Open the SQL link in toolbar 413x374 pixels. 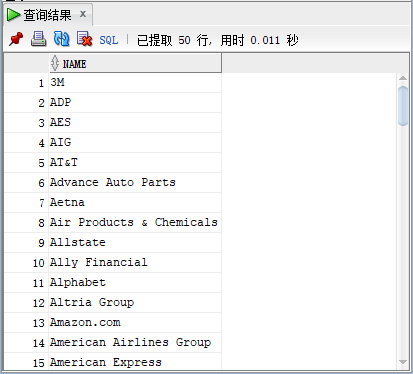tap(109, 40)
